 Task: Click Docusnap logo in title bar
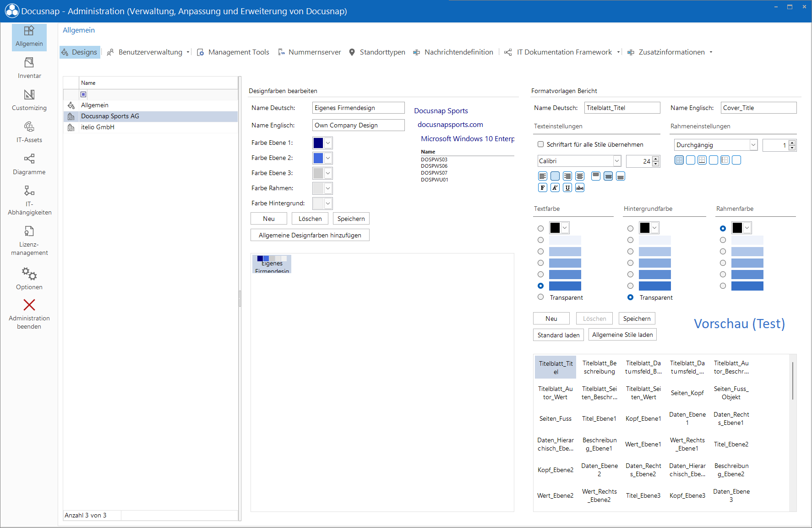point(12,11)
